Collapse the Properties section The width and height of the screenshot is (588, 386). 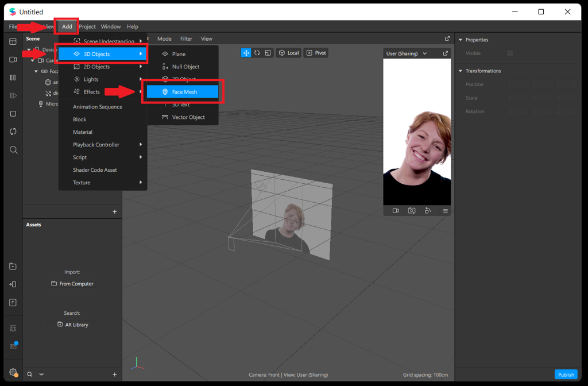tap(461, 40)
